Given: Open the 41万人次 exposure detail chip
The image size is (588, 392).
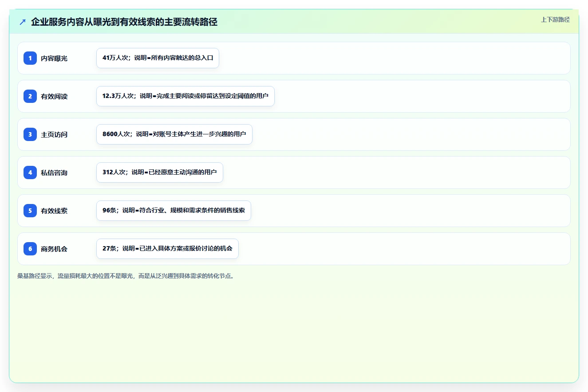Looking at the screenshot, I should [x=158, y=58].
